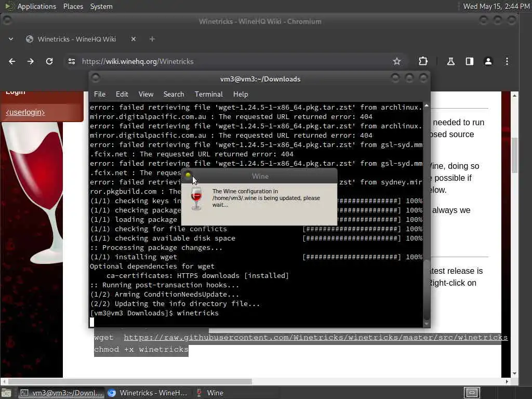Open the raw.githubusercontent winetricks link

point(315,338)
